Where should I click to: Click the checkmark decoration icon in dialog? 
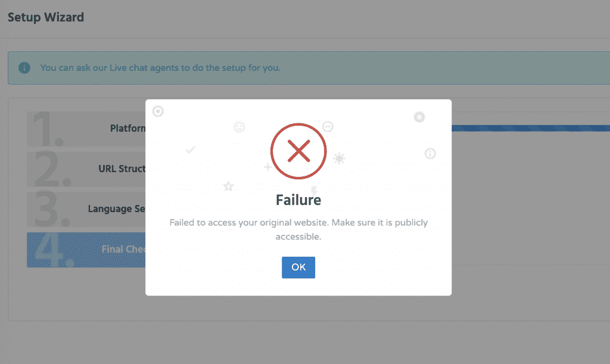coord(190,150)
